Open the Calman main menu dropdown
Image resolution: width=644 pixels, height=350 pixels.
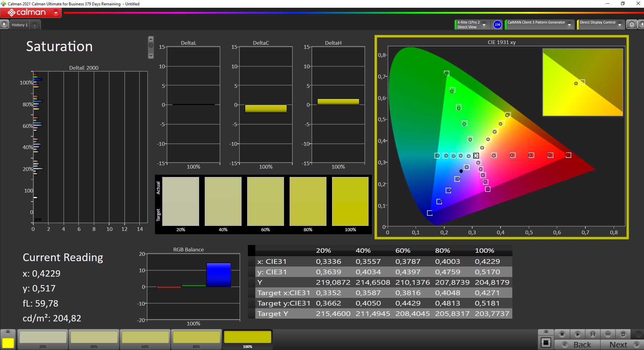[56, 13]
